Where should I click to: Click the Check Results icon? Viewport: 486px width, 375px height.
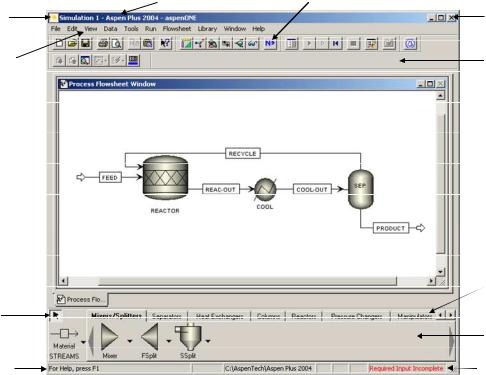click(x=389, y=44)
